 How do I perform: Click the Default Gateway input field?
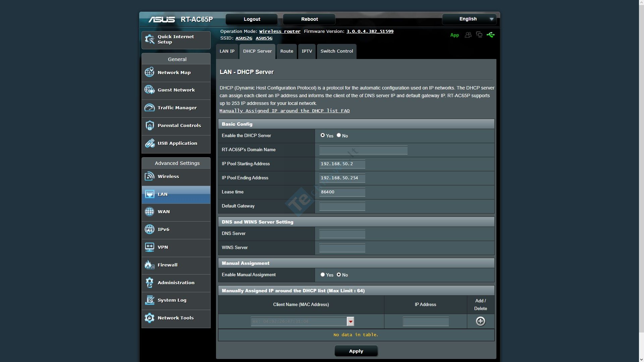(x=342, y=206)
